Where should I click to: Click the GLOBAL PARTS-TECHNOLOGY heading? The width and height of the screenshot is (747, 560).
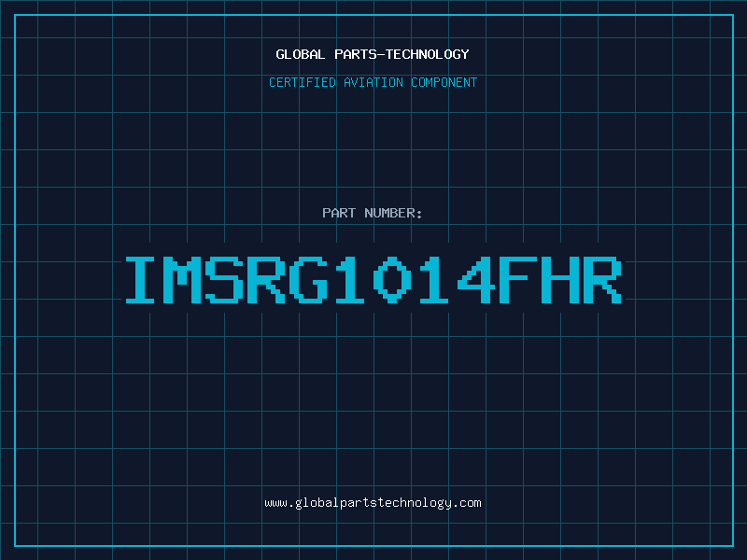(373, 54)
